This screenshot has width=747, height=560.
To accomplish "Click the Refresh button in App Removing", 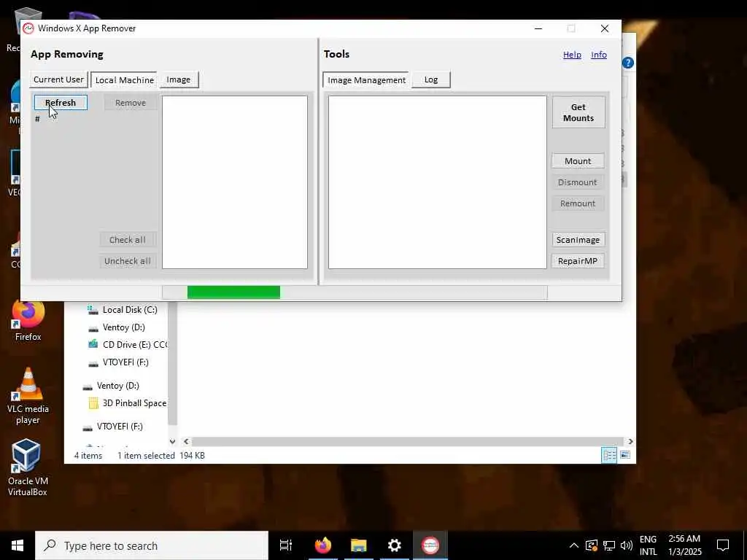I will [x=61, y=102].
